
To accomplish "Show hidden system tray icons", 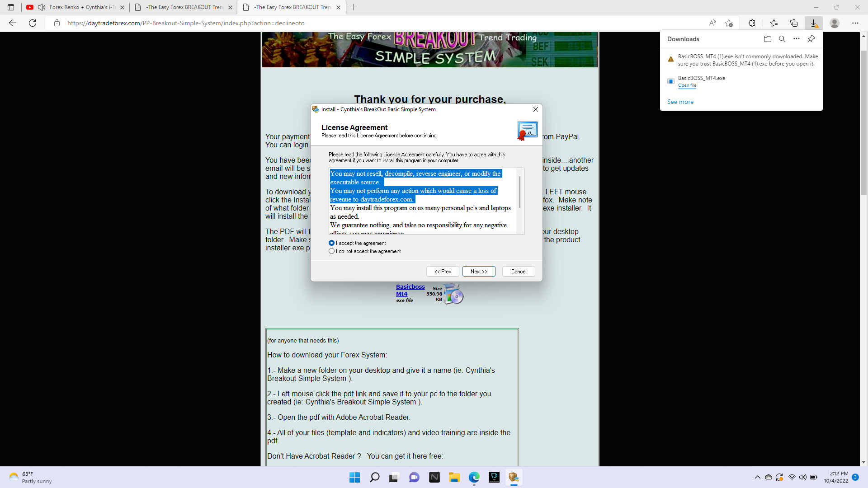I will pos(757,477).
